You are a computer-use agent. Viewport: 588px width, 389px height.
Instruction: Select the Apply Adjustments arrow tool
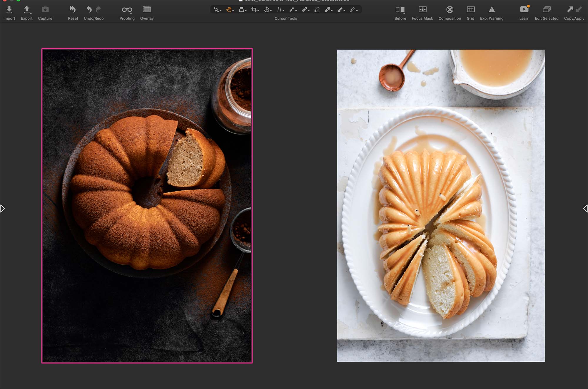tap(340, 10)
